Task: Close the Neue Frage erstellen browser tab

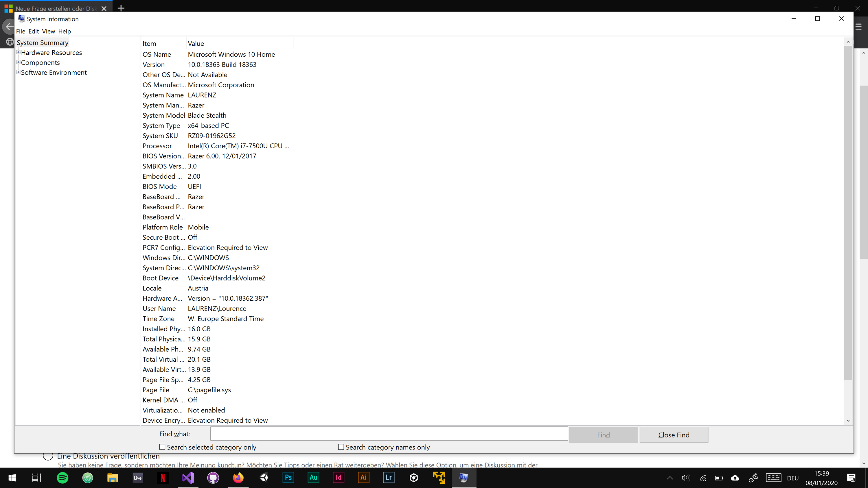Action: click(x=104, y=8)
